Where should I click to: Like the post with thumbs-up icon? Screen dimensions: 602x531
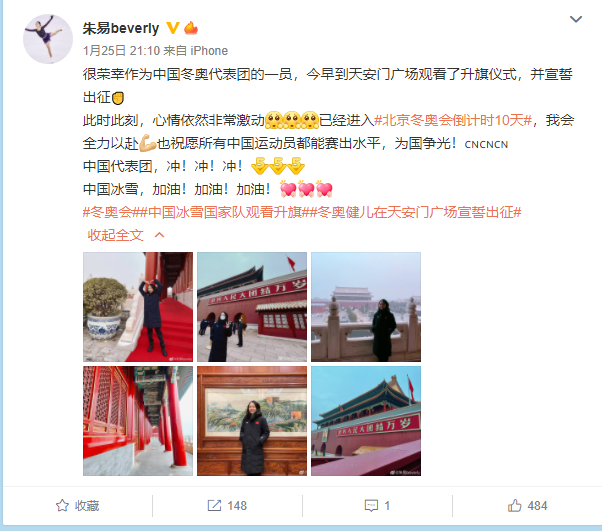pyautogui.click(x=514, y=505)
